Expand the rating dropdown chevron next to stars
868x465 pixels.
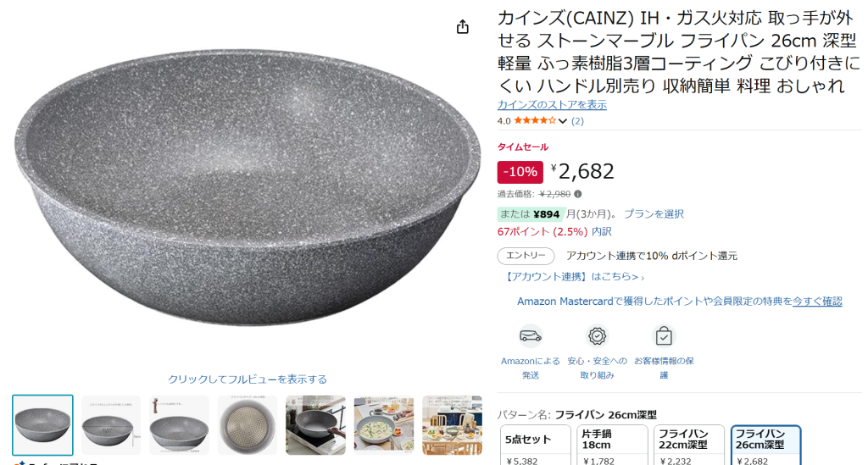tap(563, 121)
